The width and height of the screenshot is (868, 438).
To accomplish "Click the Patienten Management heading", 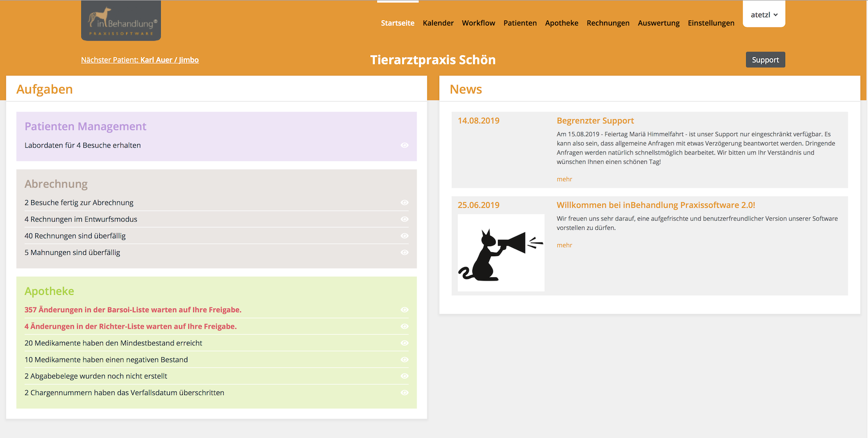I will [x=85, y=126].
